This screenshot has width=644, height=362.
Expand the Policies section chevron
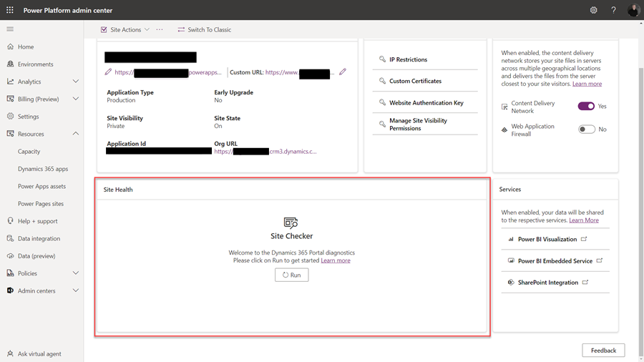point(76,273)
